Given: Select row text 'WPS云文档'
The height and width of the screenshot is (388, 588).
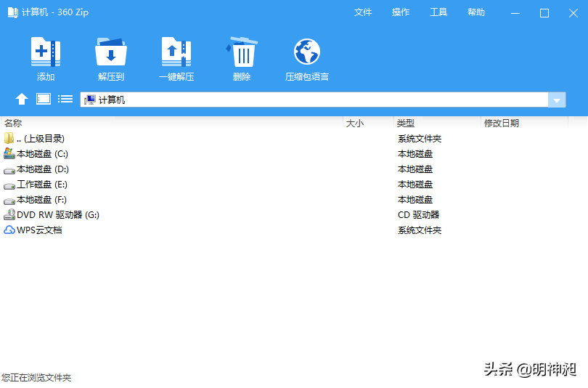Looking at the screenshot, I should pos(39,230).
